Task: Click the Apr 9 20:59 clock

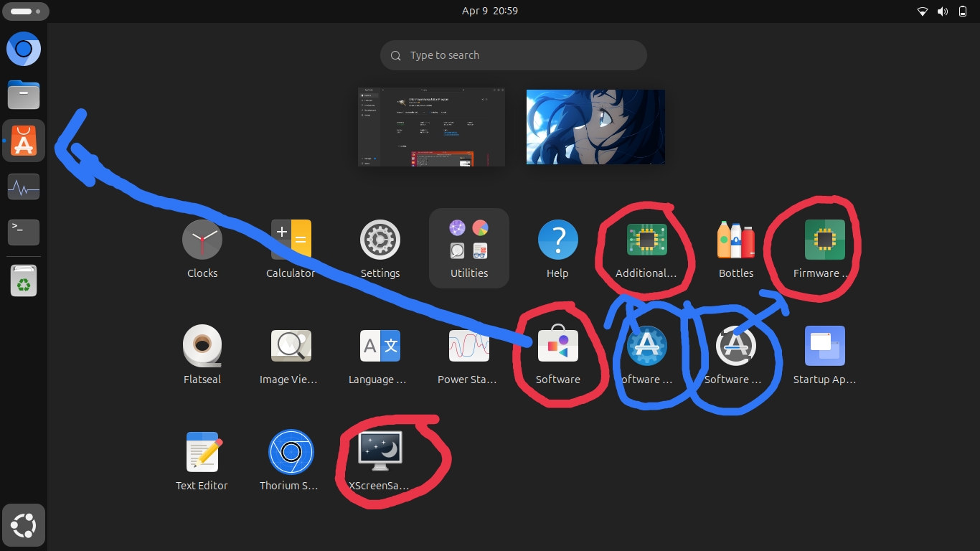Action: 490,11
